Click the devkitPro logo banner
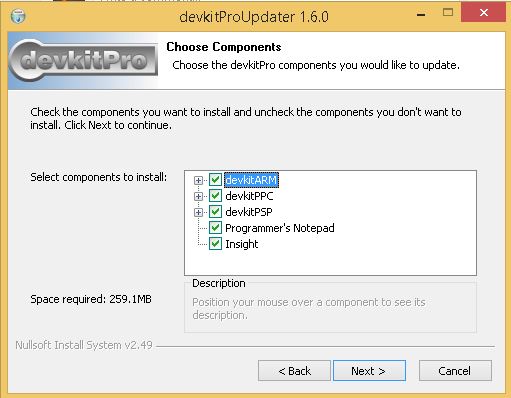The width and height of the screenshot is (511, 398). pos(83,60)
